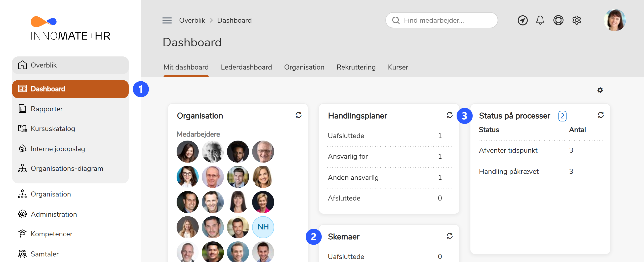Switch to Mit dashboard tab
644x262 pixels.
click(186, 67)
